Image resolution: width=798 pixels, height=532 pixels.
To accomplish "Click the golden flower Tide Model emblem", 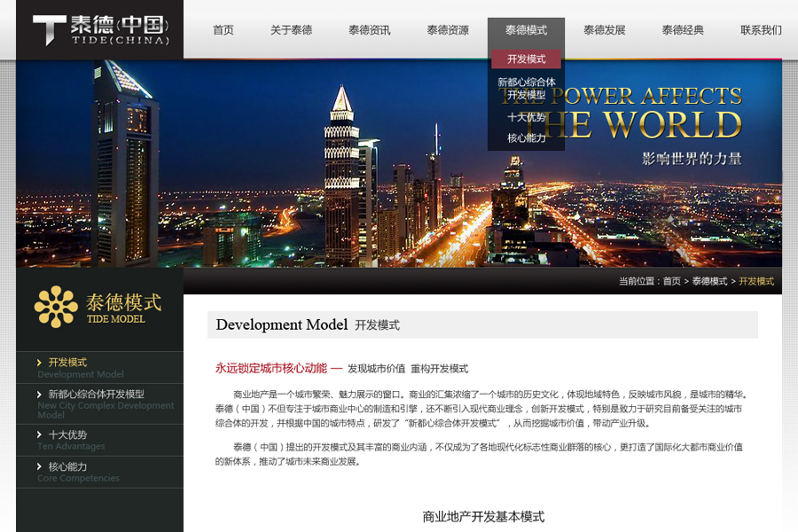I will tap(56, 307).
